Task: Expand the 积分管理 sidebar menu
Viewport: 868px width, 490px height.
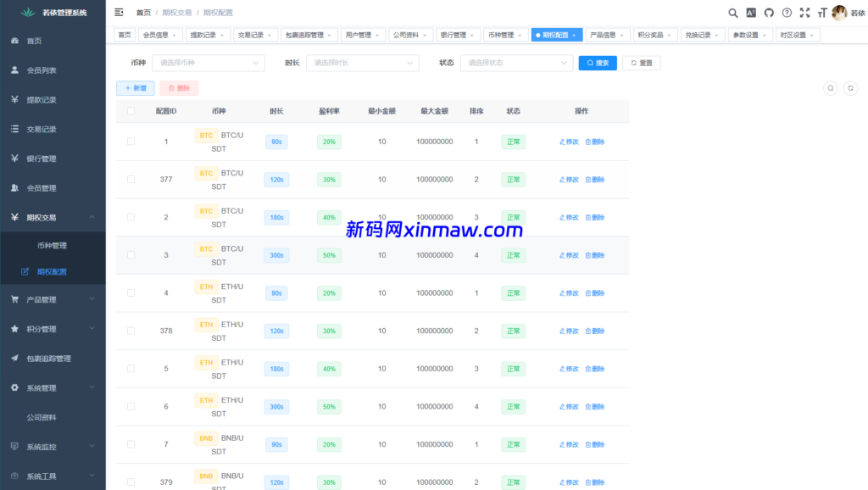Action: pos(53,329)
